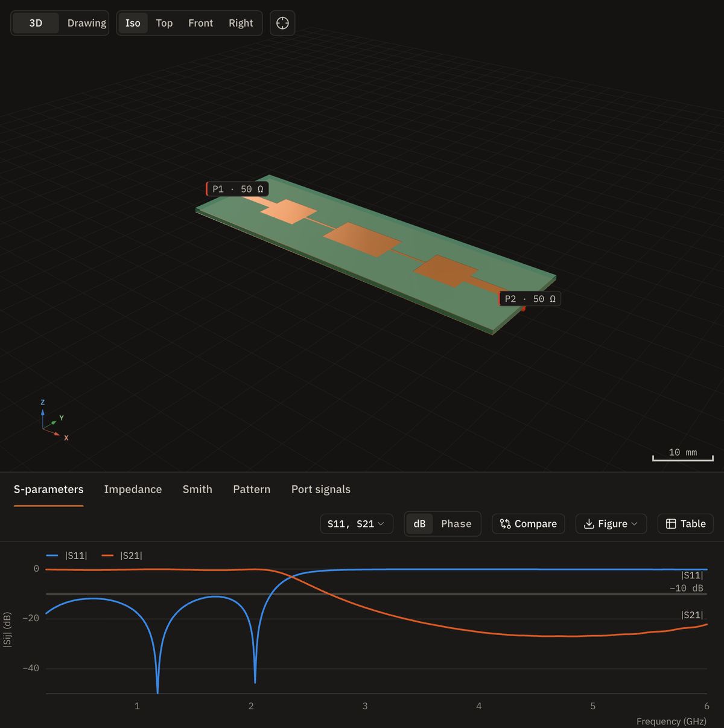Screen dimensions: 724x728
Task: Switch to the Impedance tab
Action: coord(133,490)
